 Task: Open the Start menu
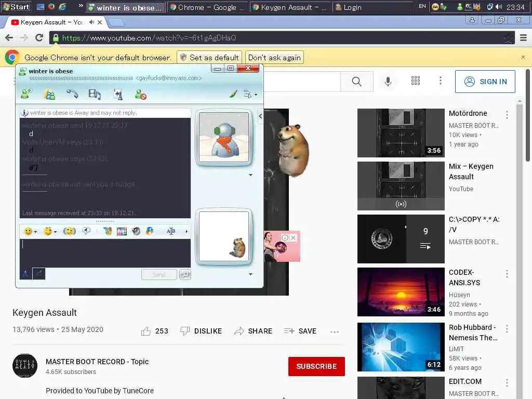(16, 7)
